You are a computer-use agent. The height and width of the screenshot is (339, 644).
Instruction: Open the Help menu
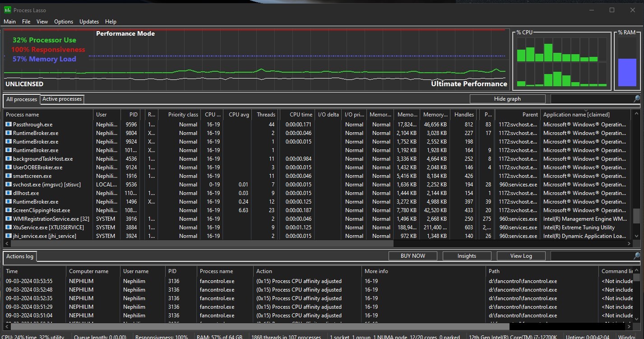click(111, 22)
